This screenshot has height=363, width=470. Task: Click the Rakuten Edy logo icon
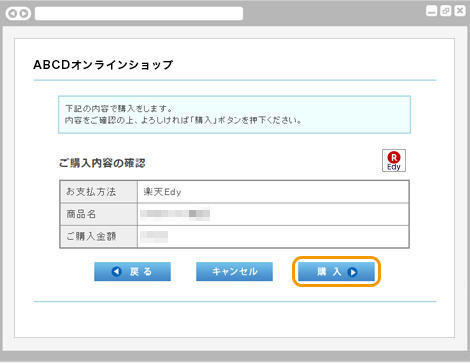click(x=394, y=161)
